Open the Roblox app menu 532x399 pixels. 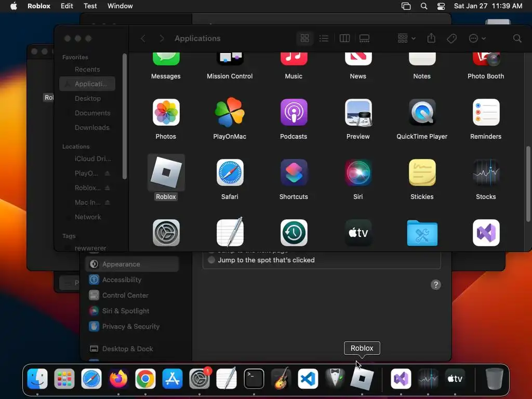point(38,6)
